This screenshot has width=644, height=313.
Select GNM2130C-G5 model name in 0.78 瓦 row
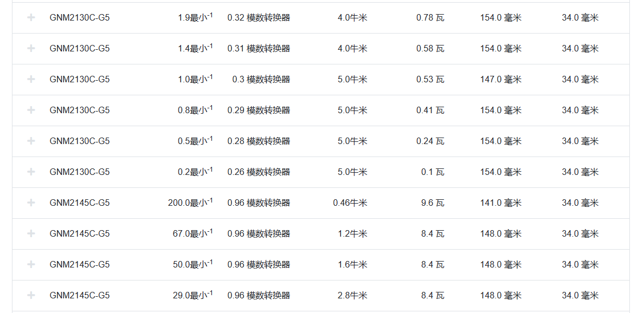click(x=79, y=17)
